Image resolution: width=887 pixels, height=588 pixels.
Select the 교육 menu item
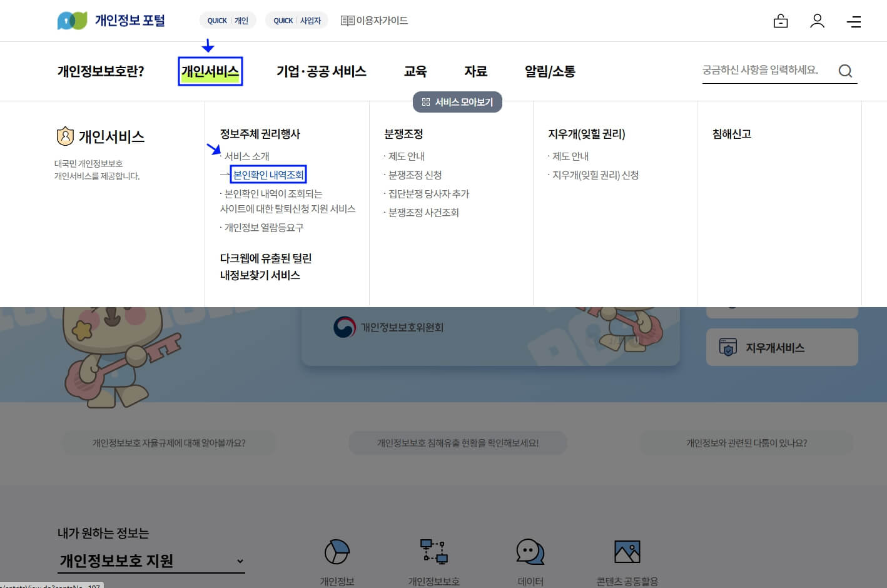415,71
